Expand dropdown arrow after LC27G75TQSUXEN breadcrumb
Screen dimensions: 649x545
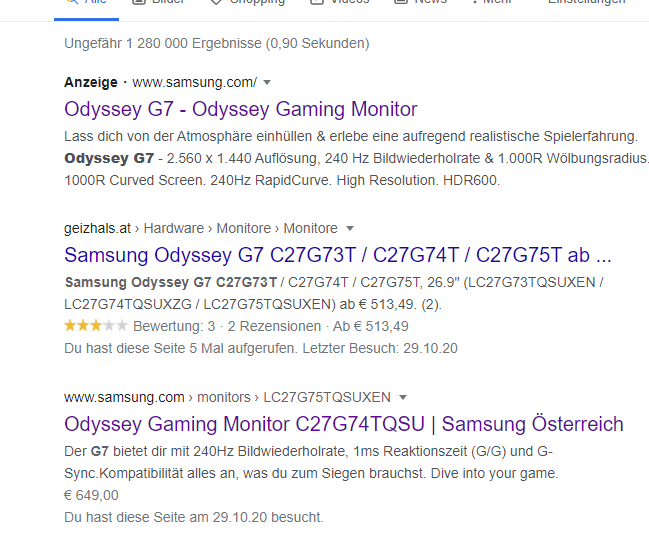[x=403, y=398]
